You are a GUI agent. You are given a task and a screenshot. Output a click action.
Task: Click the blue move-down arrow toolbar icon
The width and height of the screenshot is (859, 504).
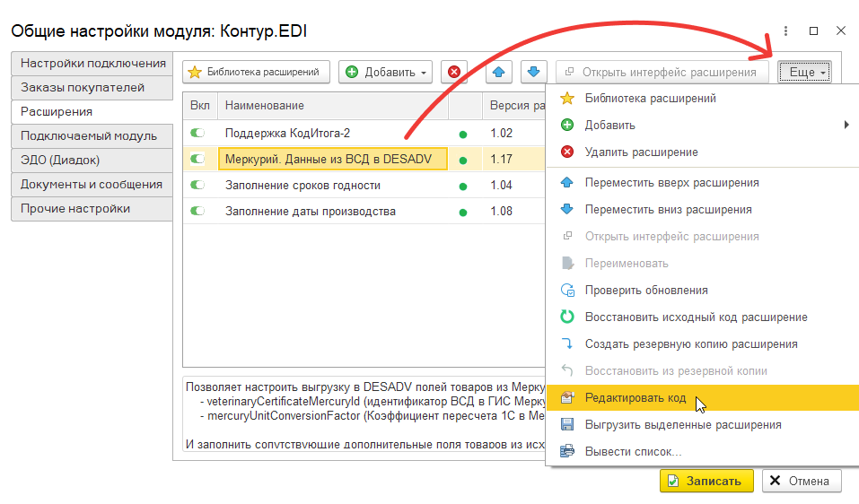[533, 72]
